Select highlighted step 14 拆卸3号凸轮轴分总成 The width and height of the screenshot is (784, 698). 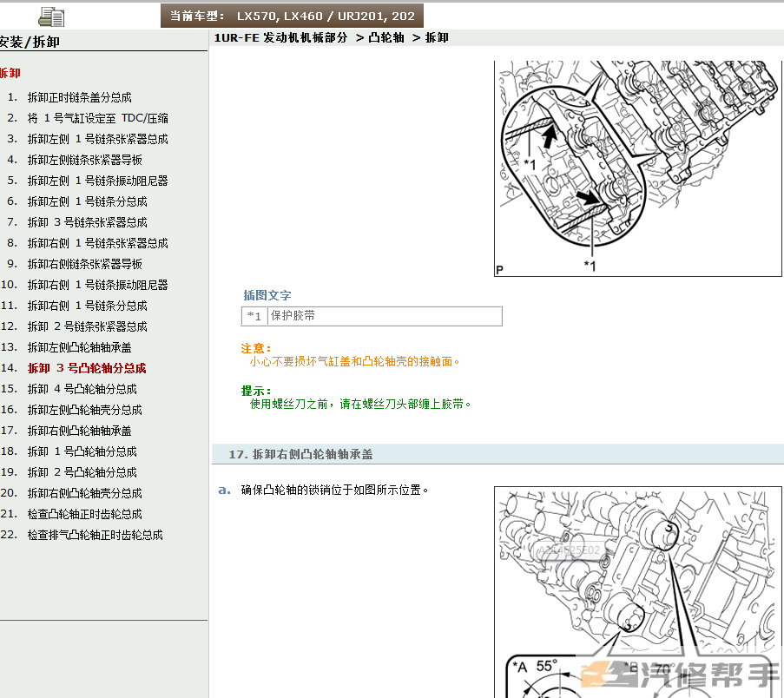tap(87, 368)
